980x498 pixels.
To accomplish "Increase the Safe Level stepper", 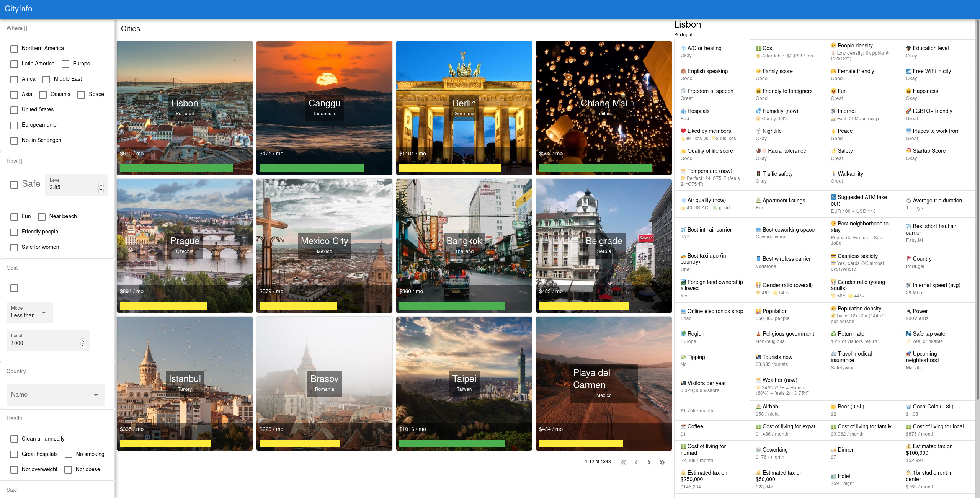I will coord(101,185).
